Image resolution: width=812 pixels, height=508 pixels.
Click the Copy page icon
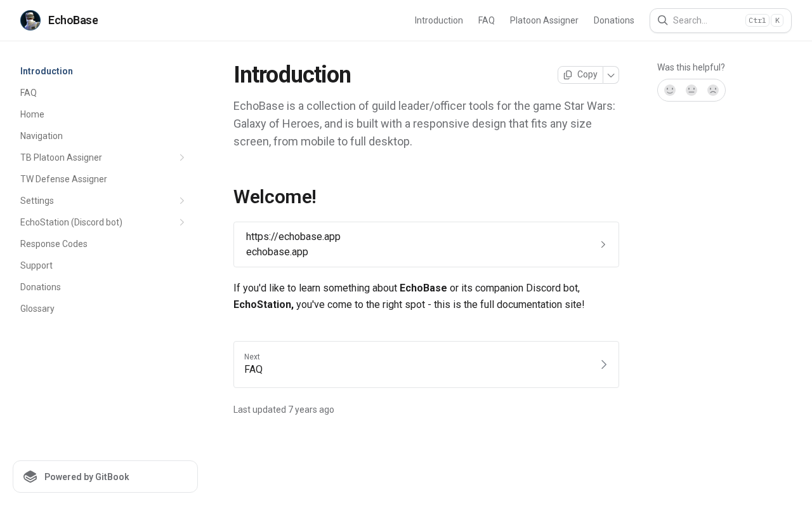point(568,75)
